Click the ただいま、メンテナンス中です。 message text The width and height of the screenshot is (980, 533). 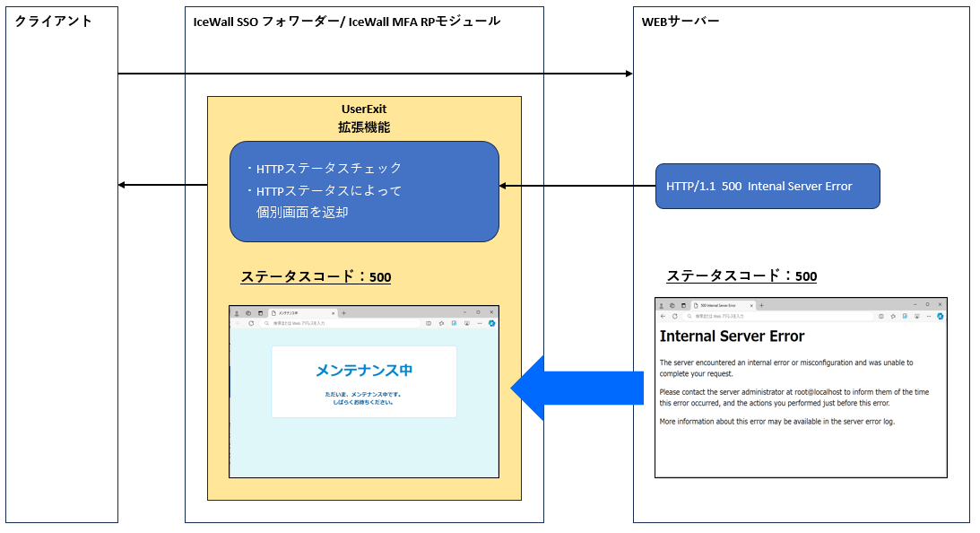point(363,394)
